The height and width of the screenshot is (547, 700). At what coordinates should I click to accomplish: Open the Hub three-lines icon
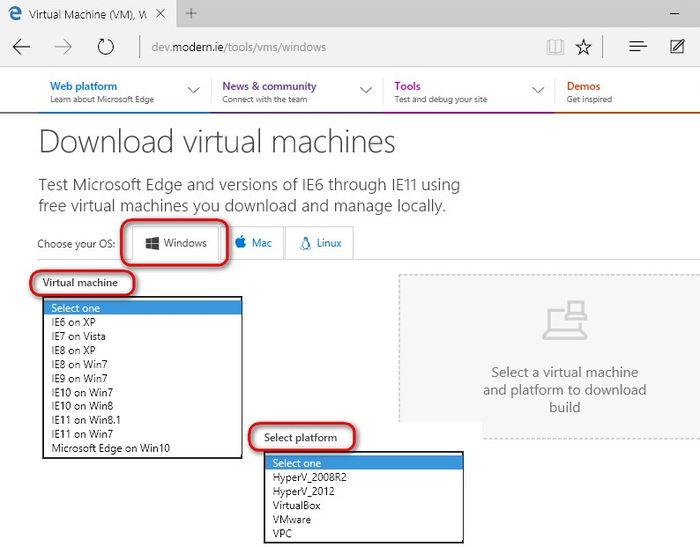638,47
